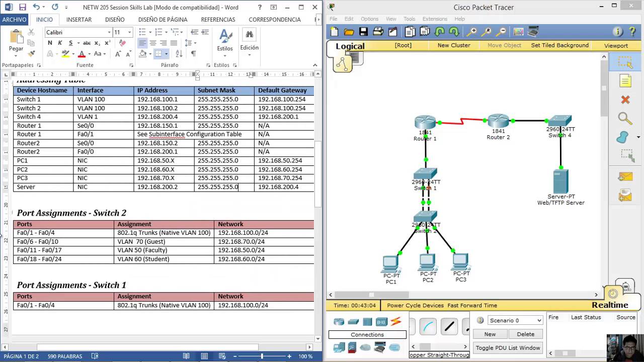Click the New scenario button
Image resolution: width=644 pixels, height=362 pixels.
[490, 334]
